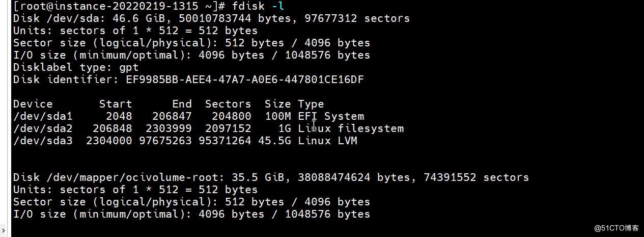The height and width of the screenshot is (237, 644).
Task: Click the Size column header
Action: click(278, 104)
